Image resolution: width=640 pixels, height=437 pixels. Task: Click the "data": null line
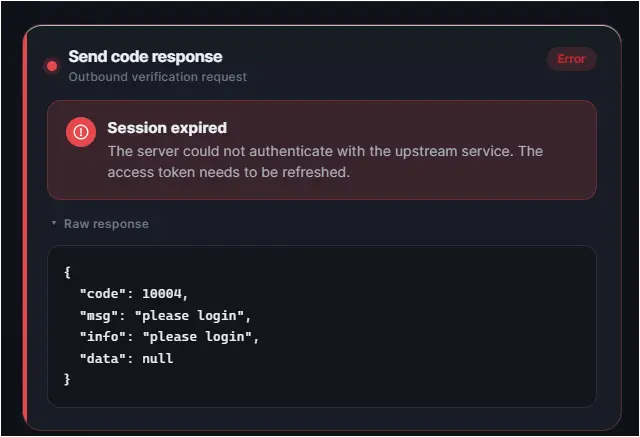[x=127, y=358]
